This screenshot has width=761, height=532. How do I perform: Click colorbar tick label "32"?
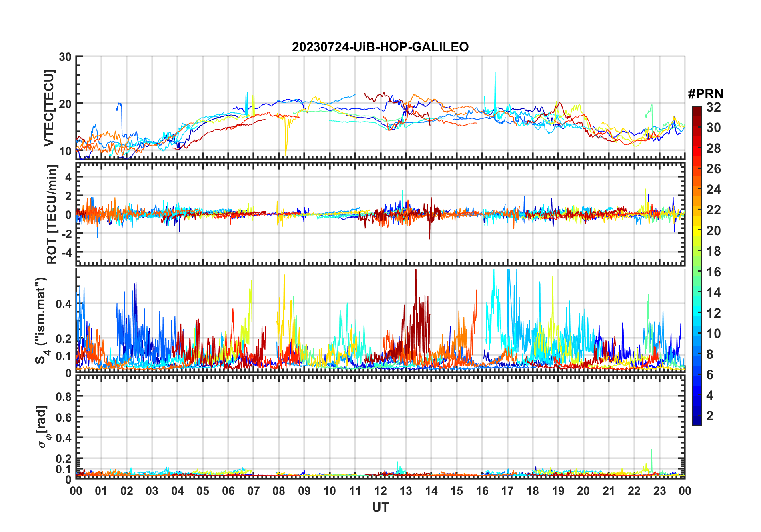coord(713,107)
